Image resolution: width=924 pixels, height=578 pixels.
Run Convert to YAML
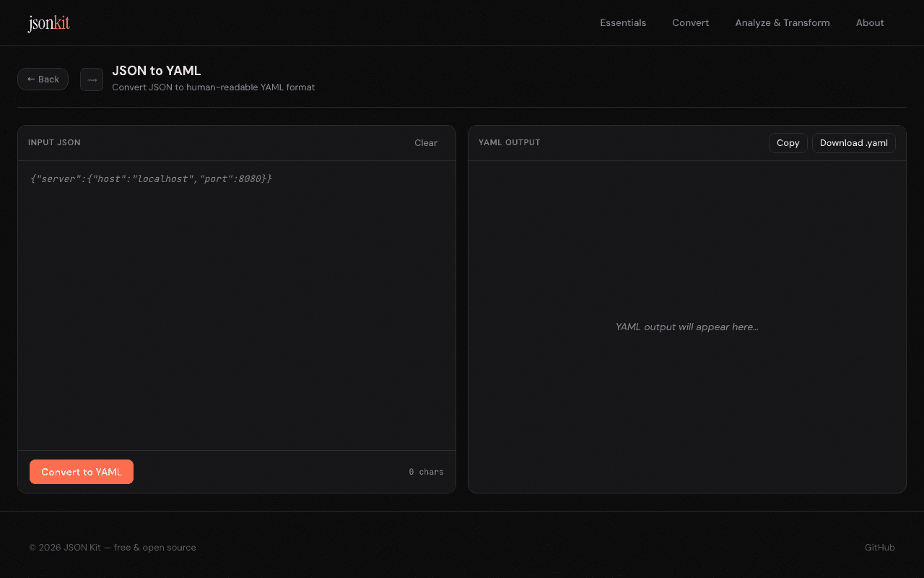(x=82, y=472)
